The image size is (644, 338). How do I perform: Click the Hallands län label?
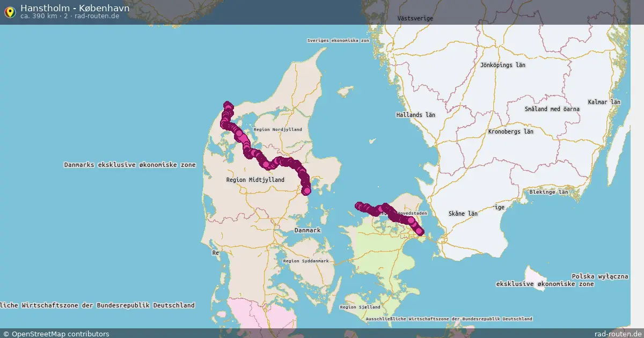click(415, 115)
